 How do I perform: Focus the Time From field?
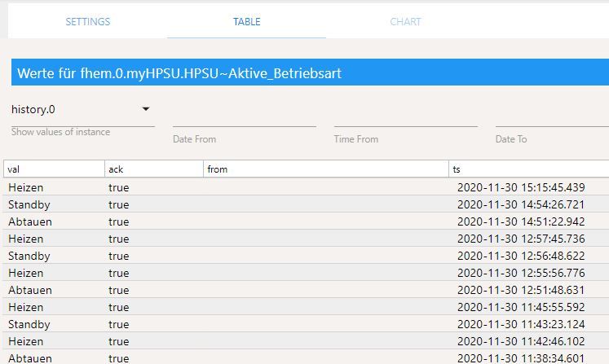click(405, 118)
